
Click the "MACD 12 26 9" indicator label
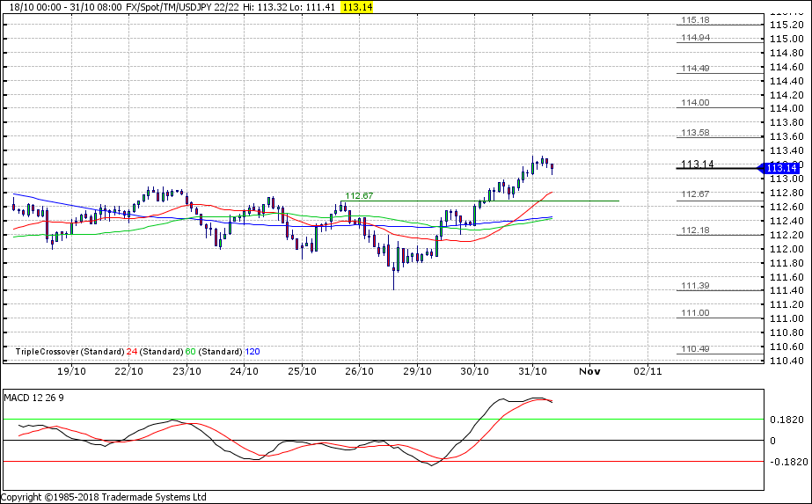pos(33,398)
